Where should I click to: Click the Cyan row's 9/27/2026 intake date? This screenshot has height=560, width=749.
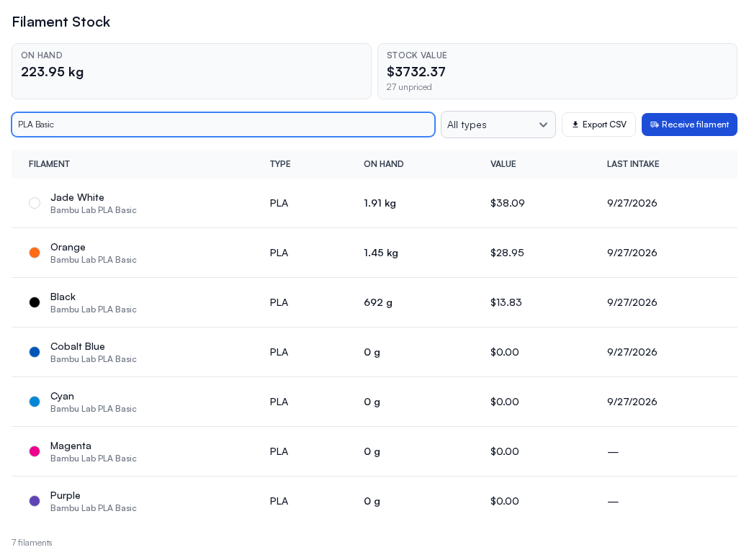click(x=632, y=402)
